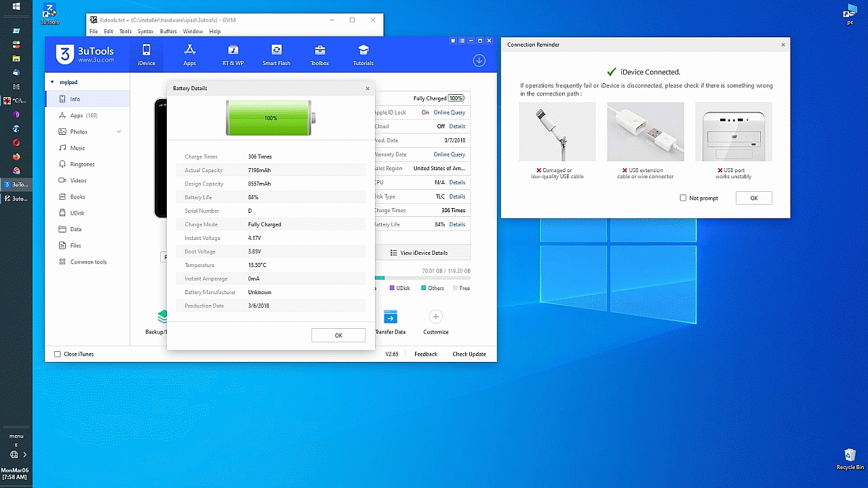This screenshot has height=488, width=868.
Task: Click Check Update in 3uTools status bar
Action: tap(469, 354)
